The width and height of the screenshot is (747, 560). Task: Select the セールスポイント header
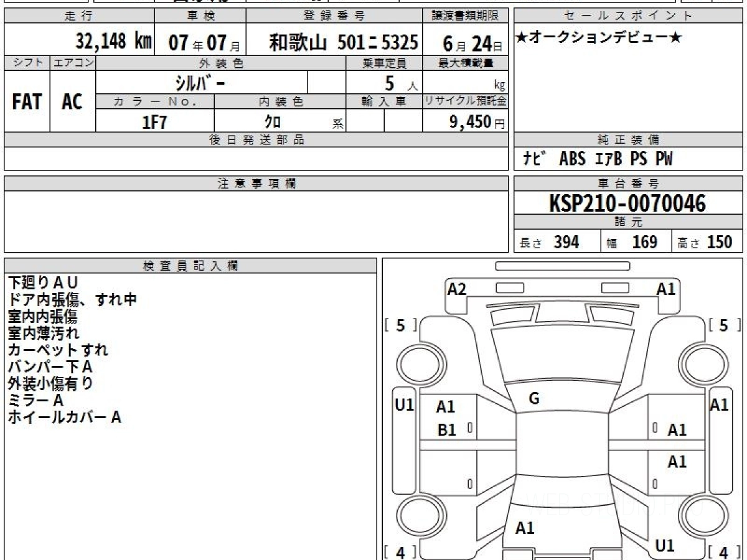(x=629, y=16)
